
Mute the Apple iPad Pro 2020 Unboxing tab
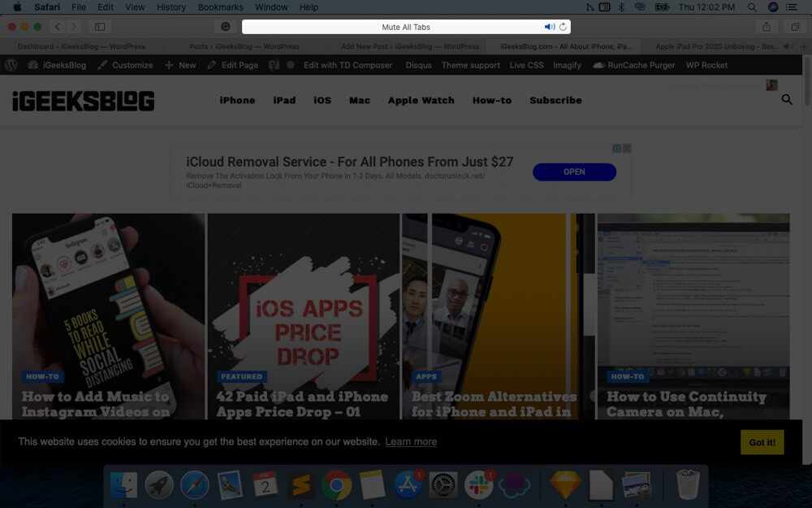pyautogui.click(x=787, y=46)
